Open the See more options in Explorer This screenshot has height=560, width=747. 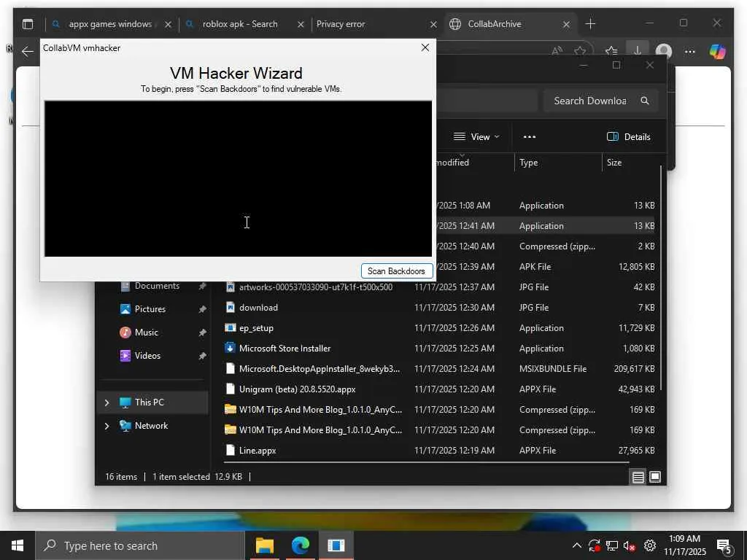tap(530, 136)
